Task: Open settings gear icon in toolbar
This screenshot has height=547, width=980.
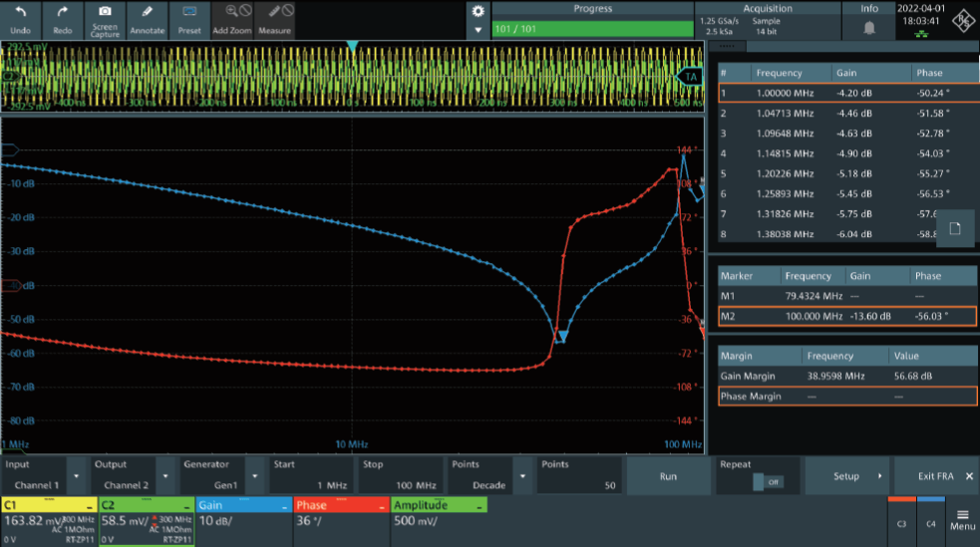Action: pos(478,11)
